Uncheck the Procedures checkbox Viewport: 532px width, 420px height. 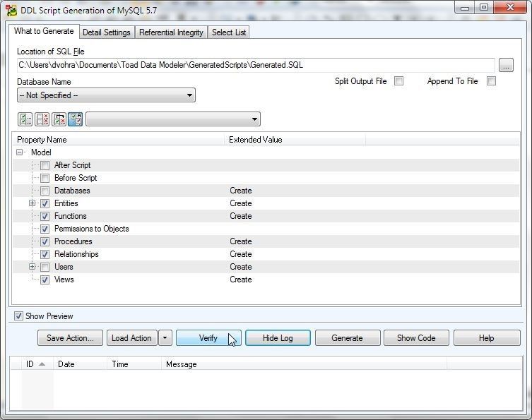[45, 241]
